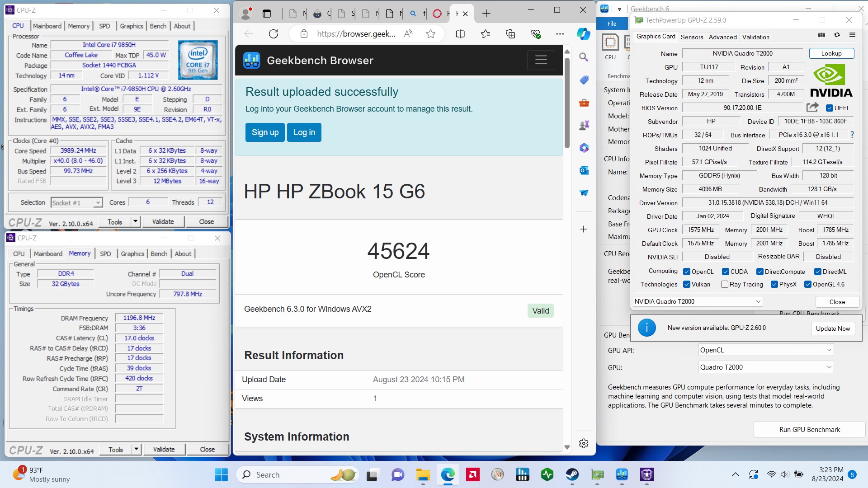
Task: Open Edge split screen view
Action: [x=460, y=34]
